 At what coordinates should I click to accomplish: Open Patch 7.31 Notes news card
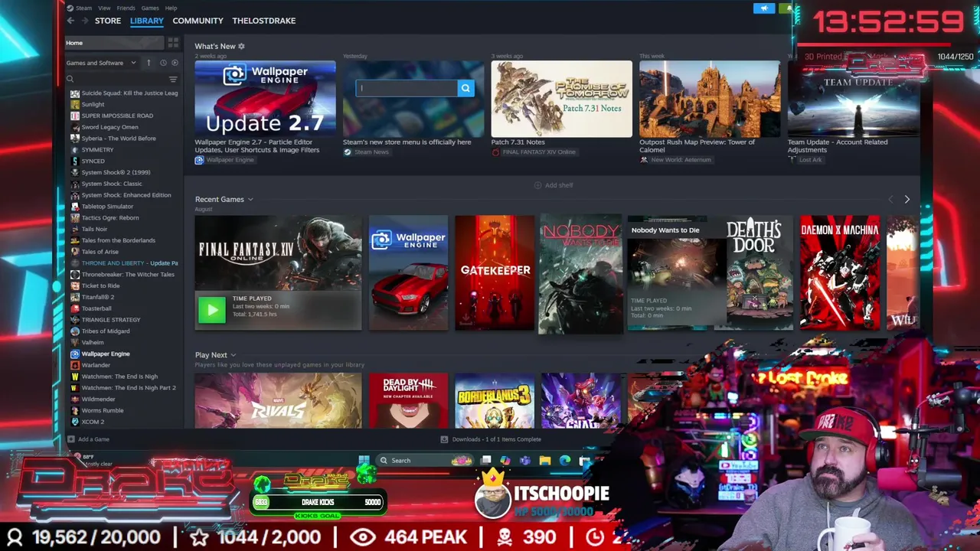(x=561, y=99)
